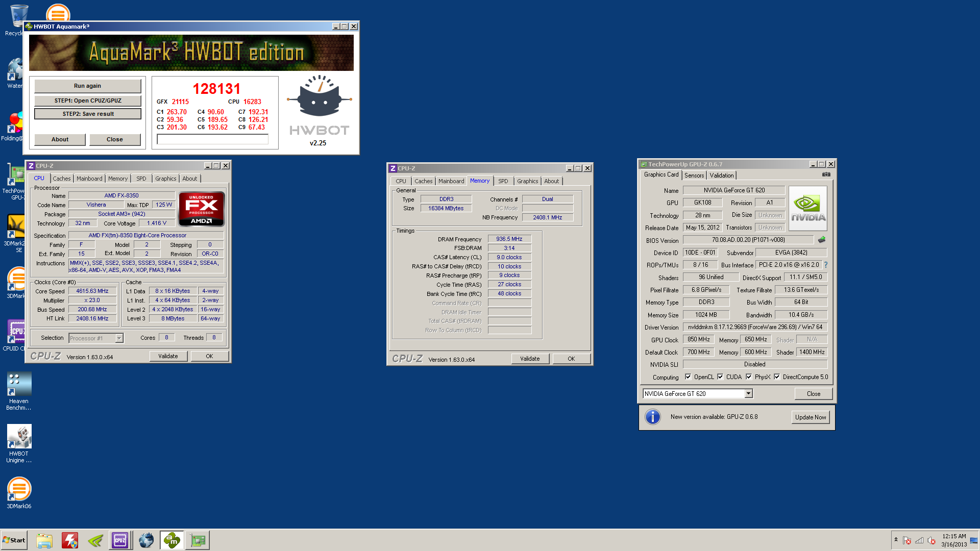Click the network tray icon
The width and height of the screenshot is (980, 551).
919,540
